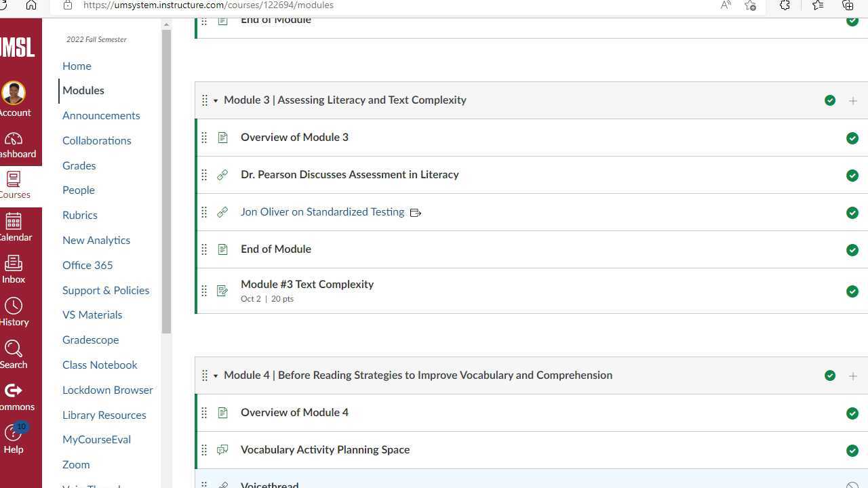Click the course navigation scrollbar
Viewport: 868px width, 488px height.
click(x=164, y=176)
